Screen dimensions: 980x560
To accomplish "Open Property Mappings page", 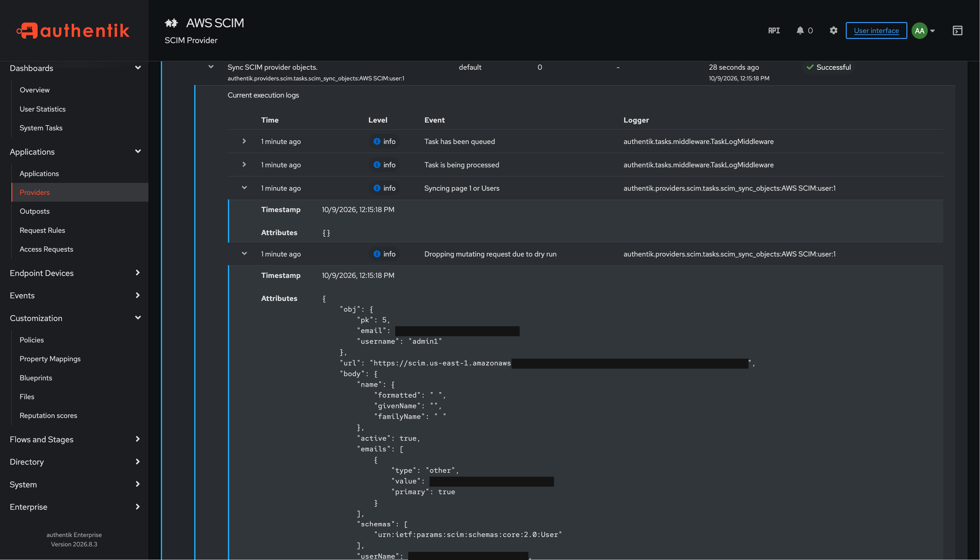I will click(x=50, y=359).
